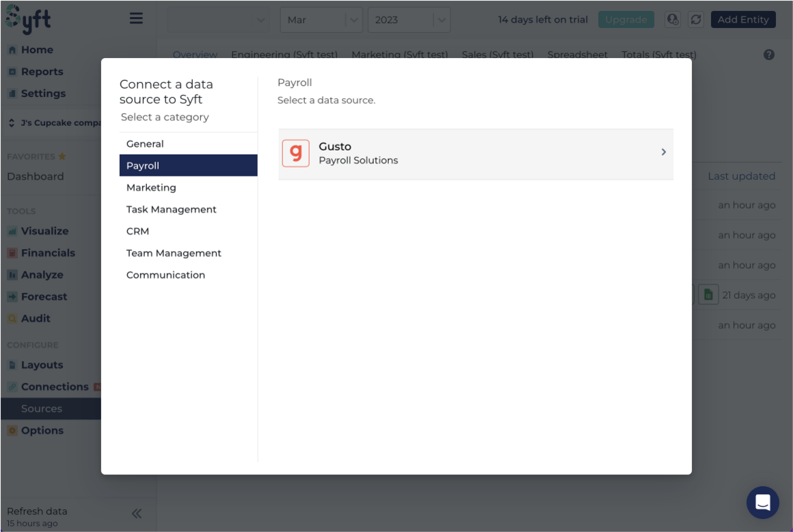Select the Team Management category

click(188, 252)
